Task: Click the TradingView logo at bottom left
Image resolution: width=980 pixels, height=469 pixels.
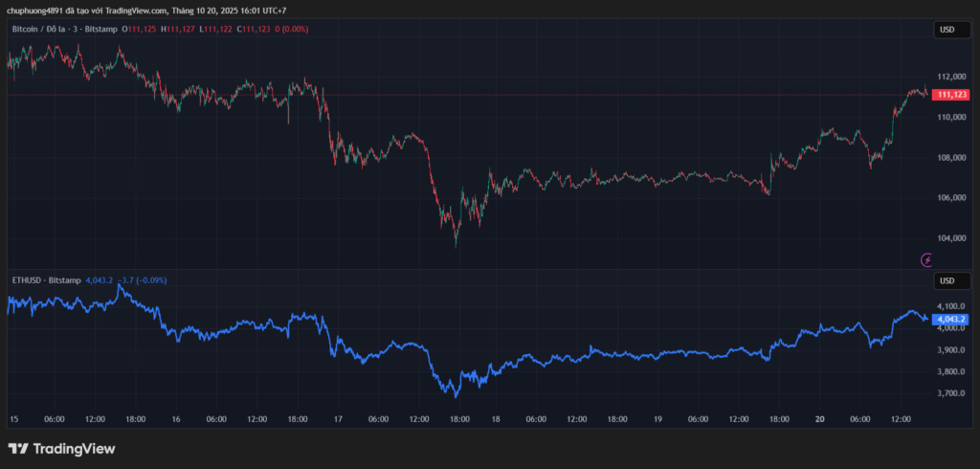Action: click(x=61, y=448)
